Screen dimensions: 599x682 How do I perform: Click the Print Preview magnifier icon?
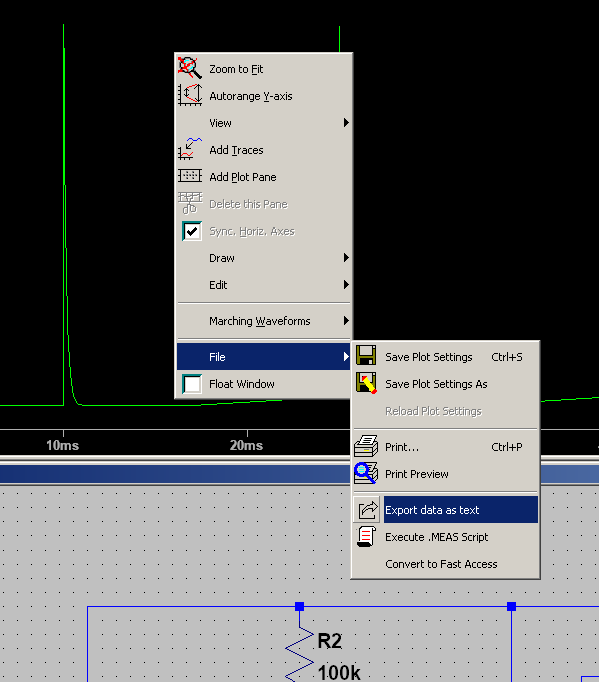pos(366,473)
